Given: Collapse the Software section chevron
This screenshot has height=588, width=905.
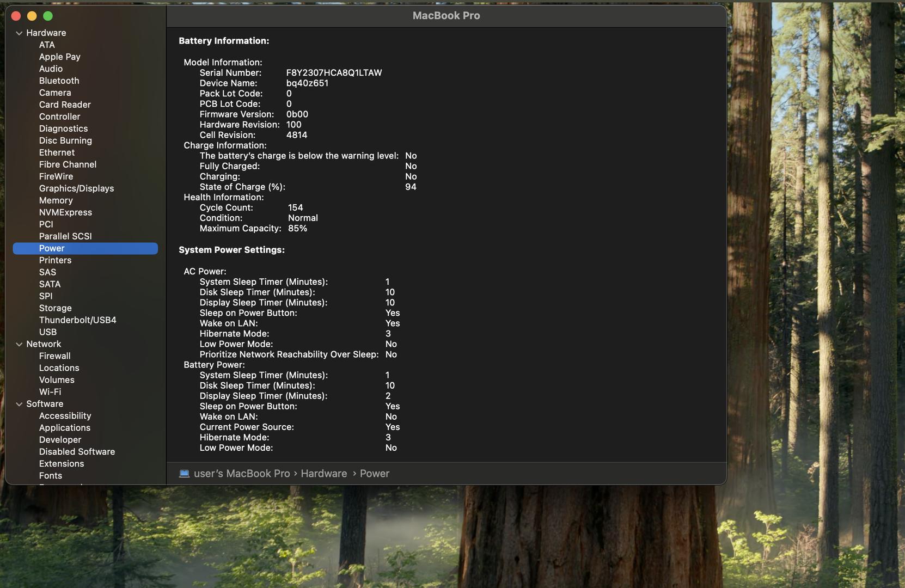Looking at the screenshot, I should (x=19, y=405).
